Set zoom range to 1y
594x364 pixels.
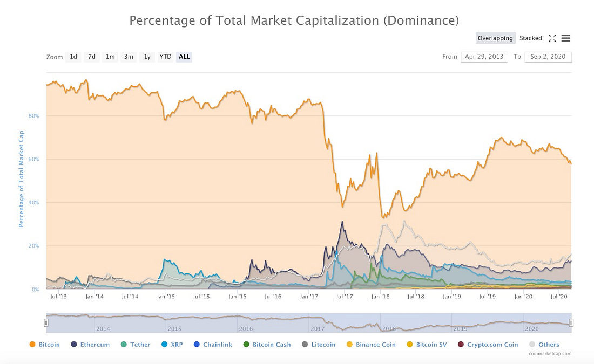coord(147,57)
